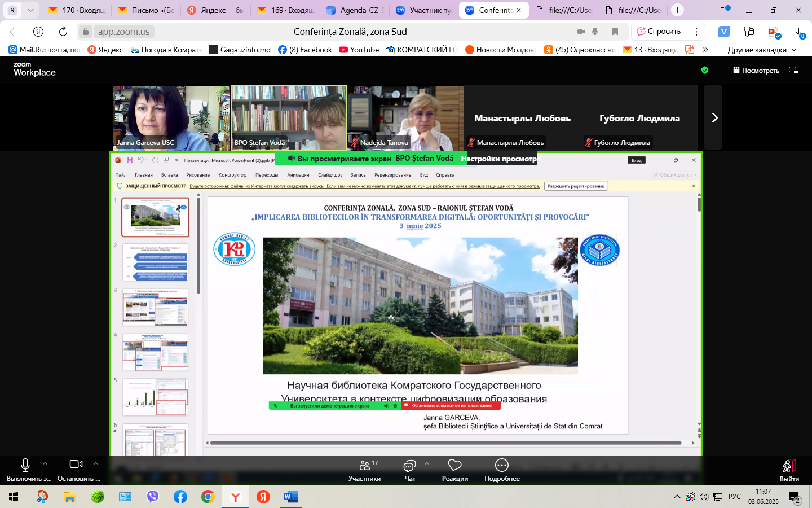Expand microphone options arrow
The width and height of the screenshot is (812, 508).
click(x=45, y=464)
